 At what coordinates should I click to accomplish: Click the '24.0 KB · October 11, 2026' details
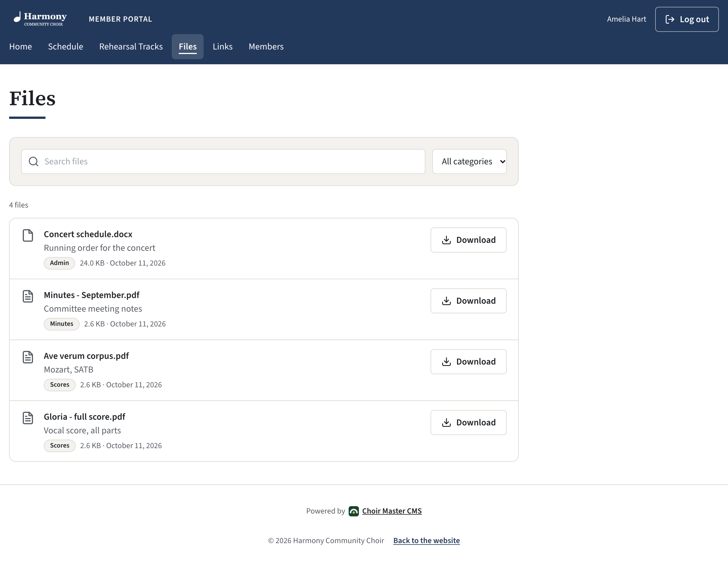[123, 263]
